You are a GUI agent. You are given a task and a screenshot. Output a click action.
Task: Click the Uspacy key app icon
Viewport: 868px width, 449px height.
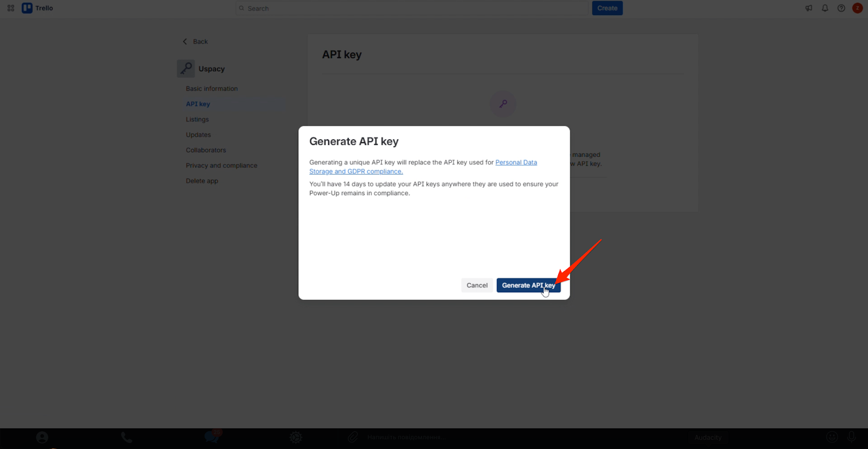pyautogui.click(x=186, y=69)
